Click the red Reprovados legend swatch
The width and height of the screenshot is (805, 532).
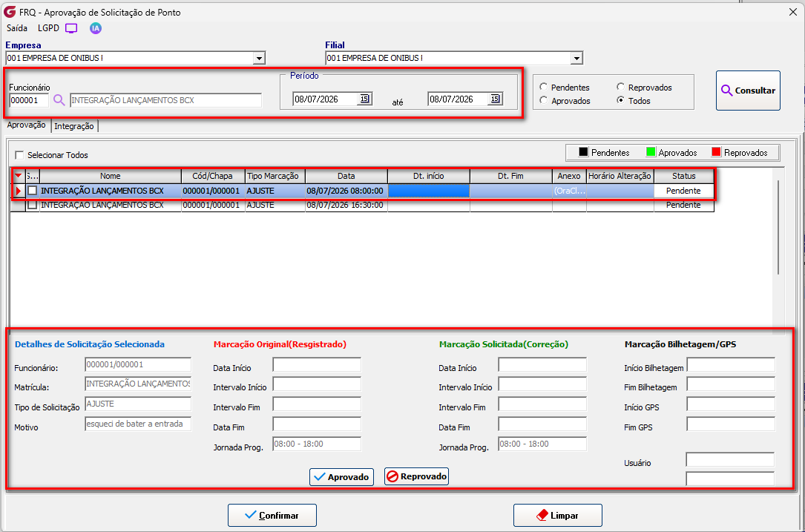pos(716,153)
